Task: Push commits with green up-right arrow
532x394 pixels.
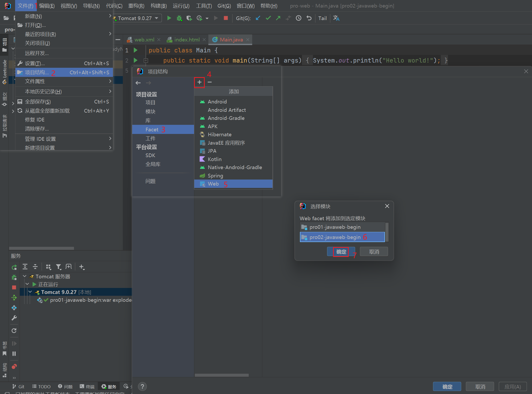Action: [278, 18]
